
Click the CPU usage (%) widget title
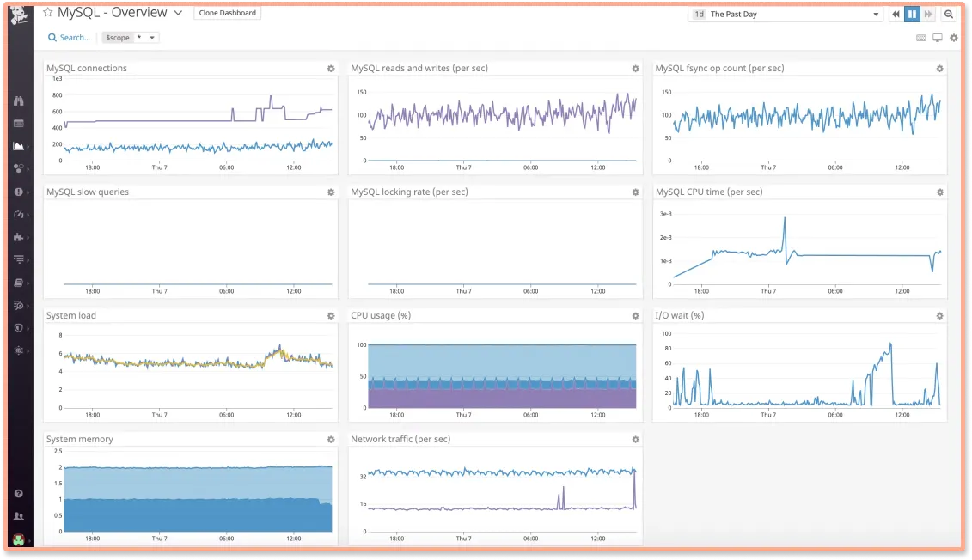(x=381, y=315)
